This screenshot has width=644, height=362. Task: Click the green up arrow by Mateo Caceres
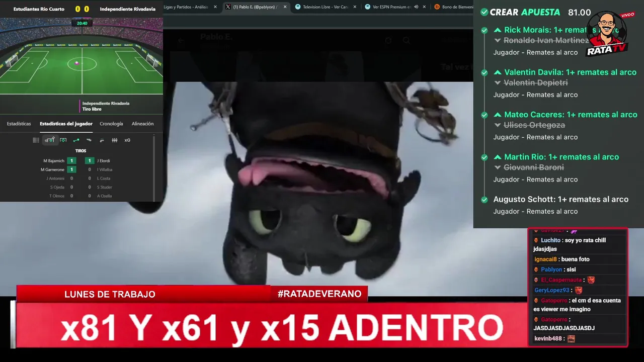coord(498,115)
